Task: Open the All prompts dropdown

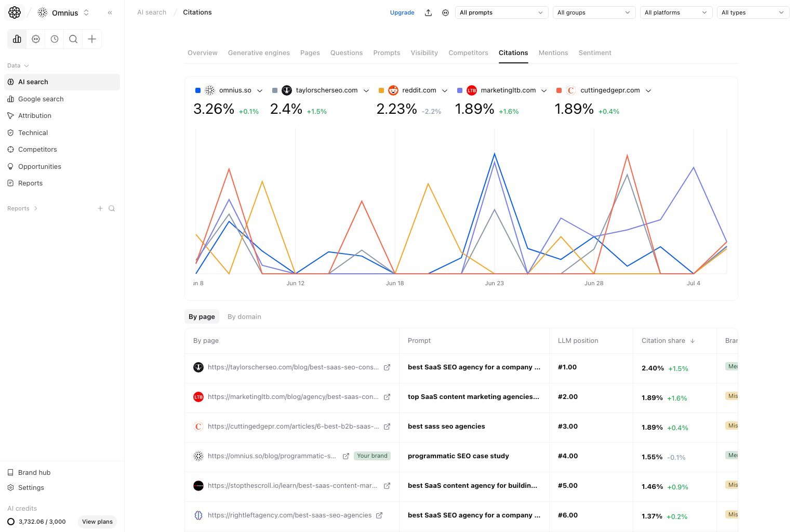Action: (x=501, y=12)
